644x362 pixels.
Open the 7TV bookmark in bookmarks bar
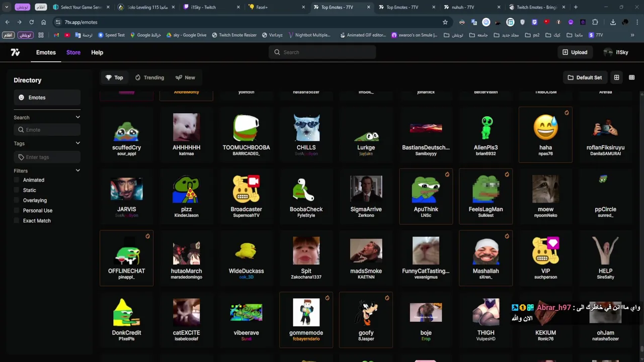click(595, 35)
